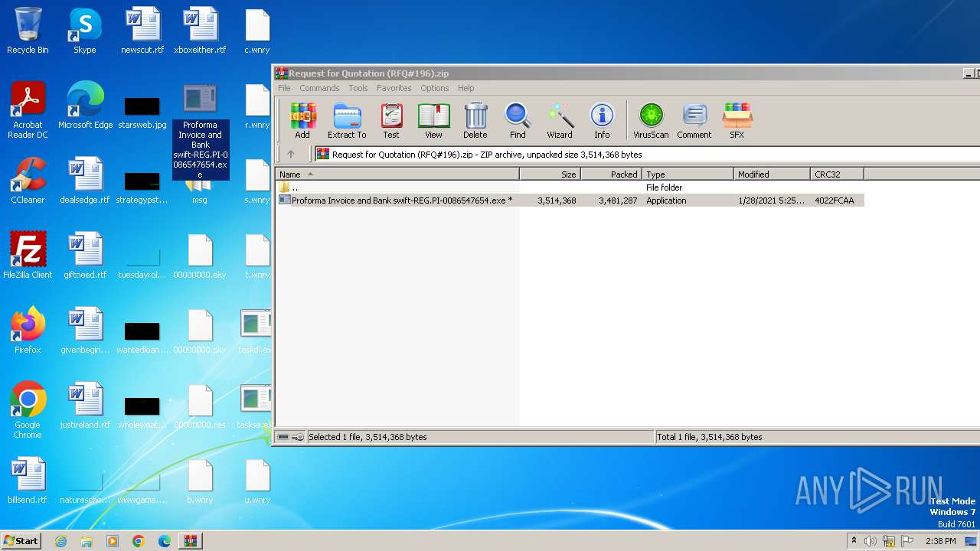
Task: Select Firefox desktop shortcut
Action: 28,331
